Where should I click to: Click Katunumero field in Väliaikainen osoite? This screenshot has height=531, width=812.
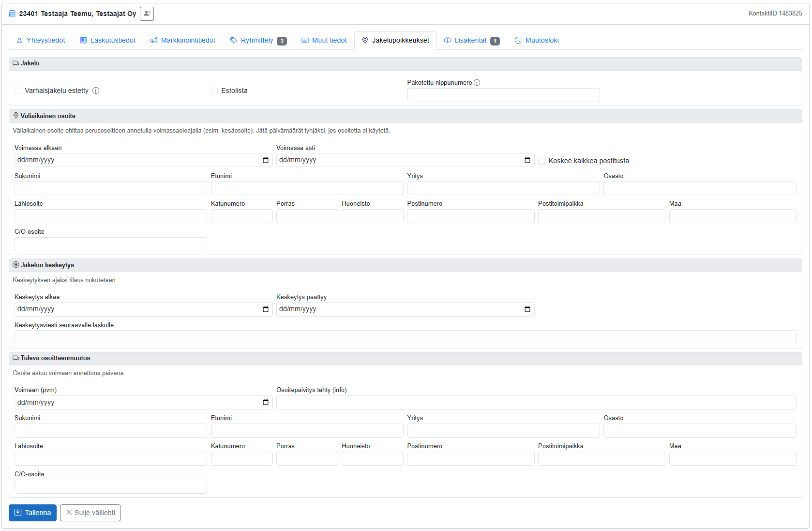pos(242,216)
